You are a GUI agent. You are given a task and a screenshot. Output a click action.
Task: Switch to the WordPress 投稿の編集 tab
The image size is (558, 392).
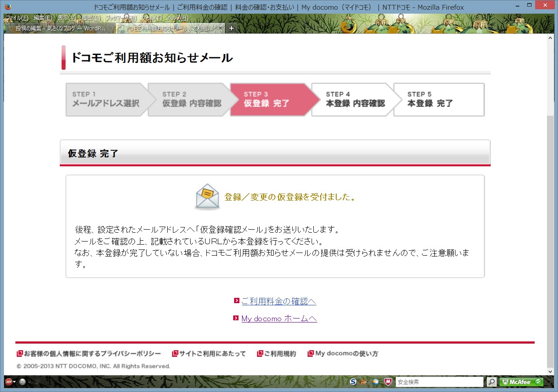pyautogui.click(x=60, y=28)
